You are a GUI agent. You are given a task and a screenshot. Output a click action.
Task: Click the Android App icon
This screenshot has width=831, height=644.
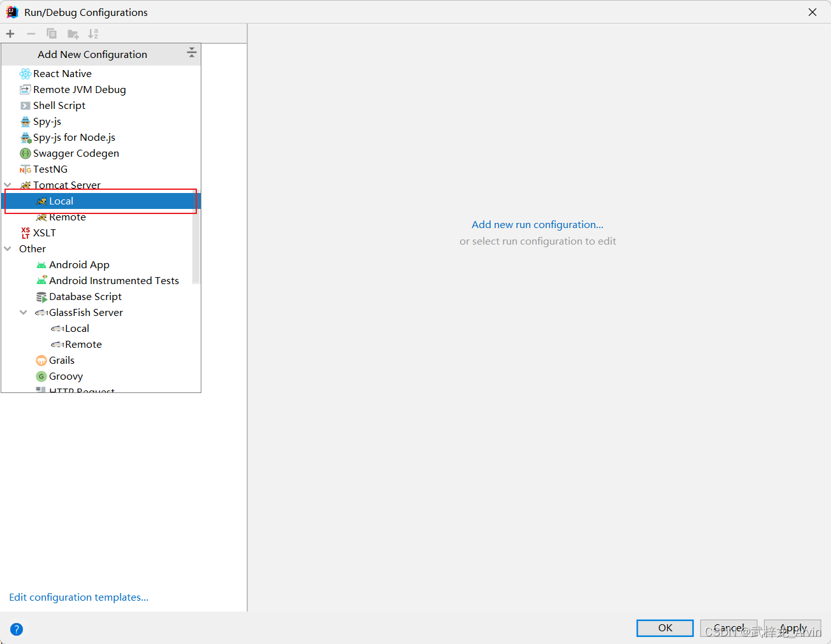[x=41, y=265]
